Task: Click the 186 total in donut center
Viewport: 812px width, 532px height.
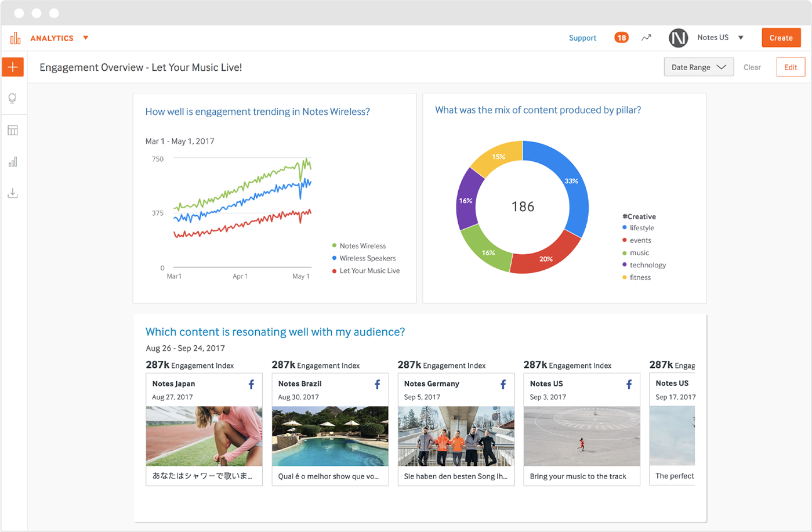Action: click(x=523, y=207)
